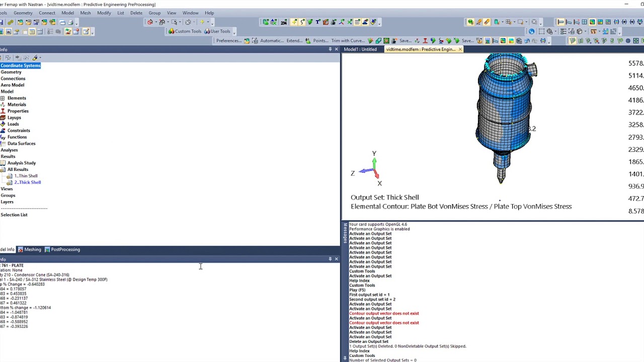The image size is (644, 362).
Task: Open the Group menu
Action: pos(154,13)
